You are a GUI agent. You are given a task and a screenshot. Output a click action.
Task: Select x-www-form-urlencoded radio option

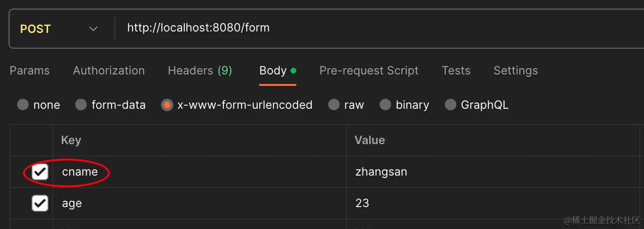point(167,105)
